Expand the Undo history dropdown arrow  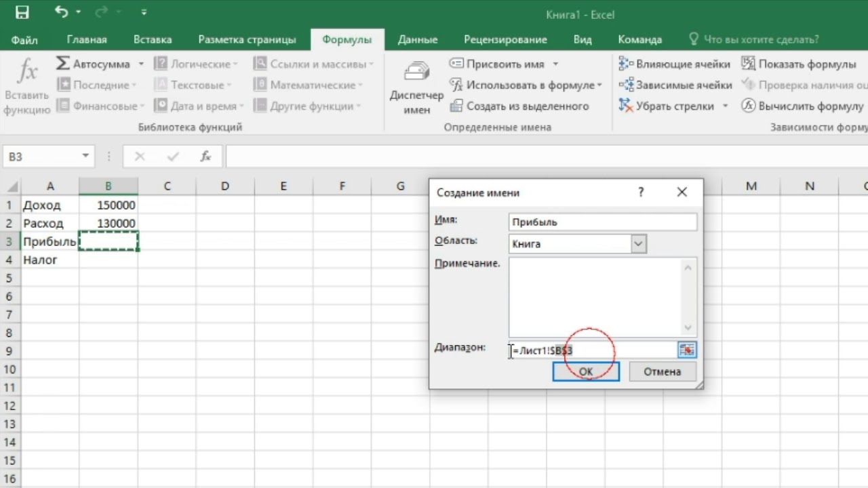[x=78, y=12]
